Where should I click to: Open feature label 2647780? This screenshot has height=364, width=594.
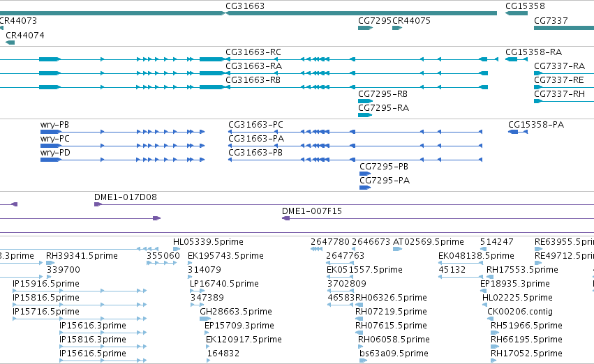(x=330, y=242)
